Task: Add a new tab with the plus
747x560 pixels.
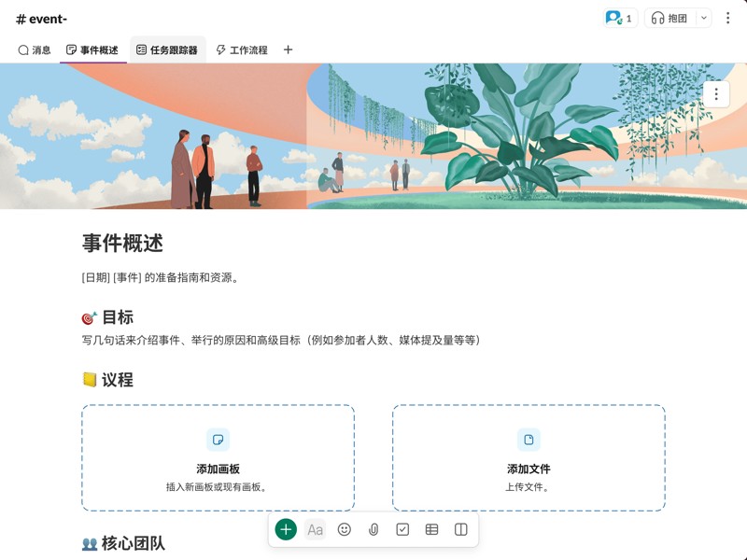Action: tap(287, 49)
